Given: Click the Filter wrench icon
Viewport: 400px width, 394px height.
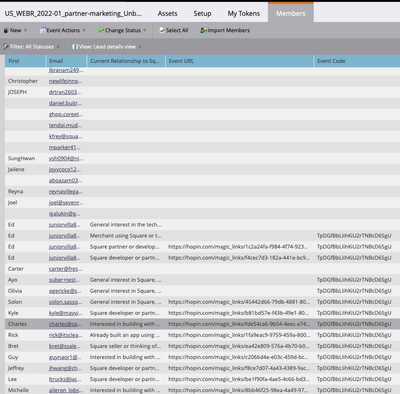Looking at the screenshot, I should (x=6, y=47).
